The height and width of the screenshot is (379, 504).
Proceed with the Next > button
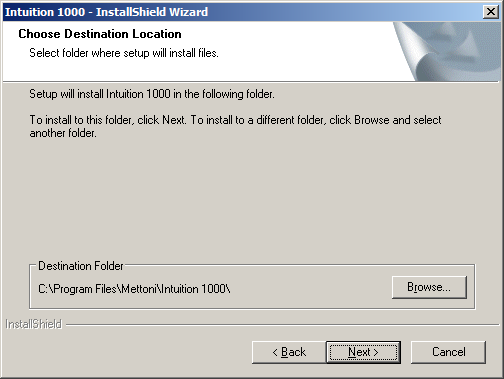click(x=363, y=352)
